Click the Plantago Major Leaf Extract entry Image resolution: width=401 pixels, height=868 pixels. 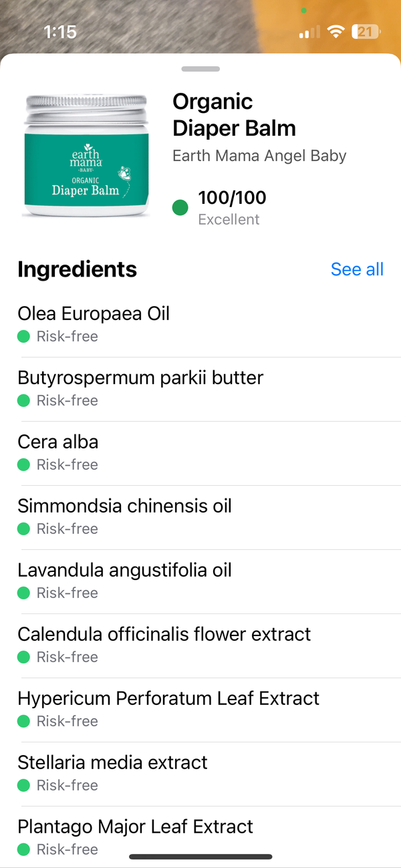pyautogui.click(x=135, y=827)
